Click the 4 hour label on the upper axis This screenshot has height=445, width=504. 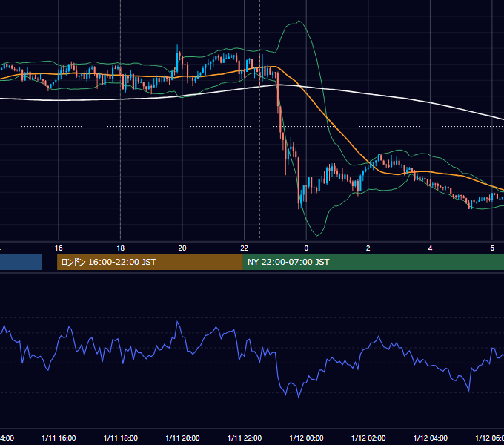click(430, 248)
